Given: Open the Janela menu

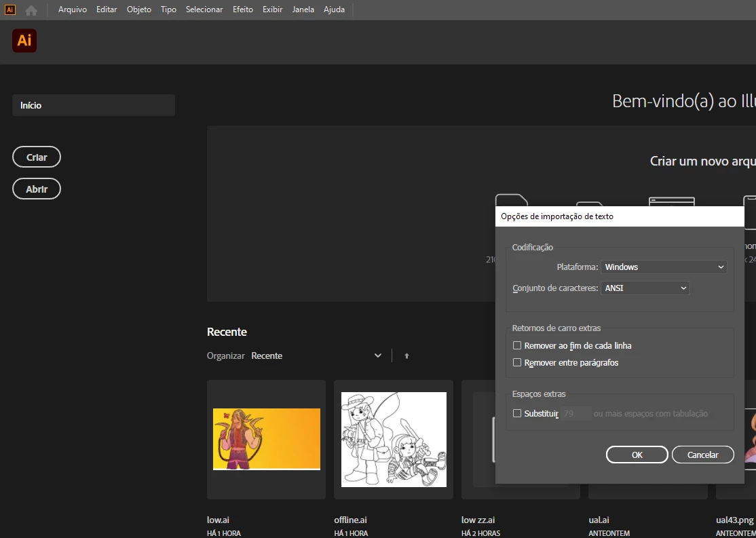Looking at the screenshot, I should (303, 9).
